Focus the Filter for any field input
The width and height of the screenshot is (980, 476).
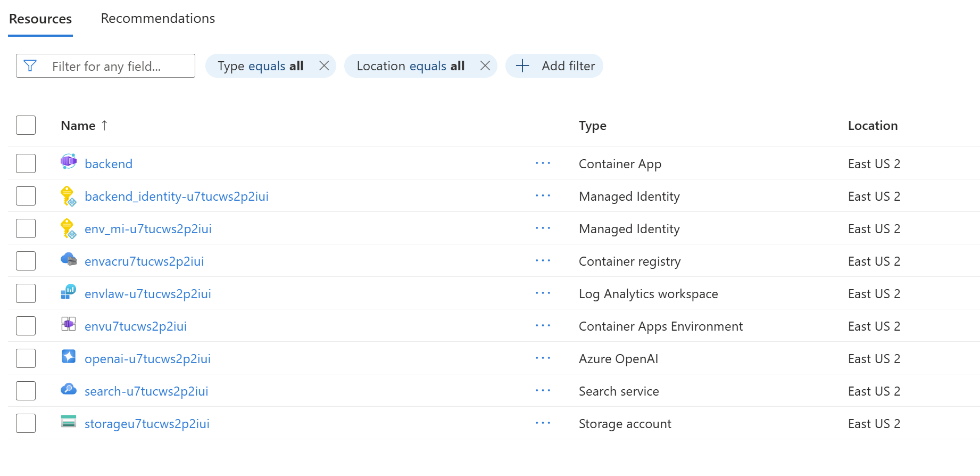105,65
